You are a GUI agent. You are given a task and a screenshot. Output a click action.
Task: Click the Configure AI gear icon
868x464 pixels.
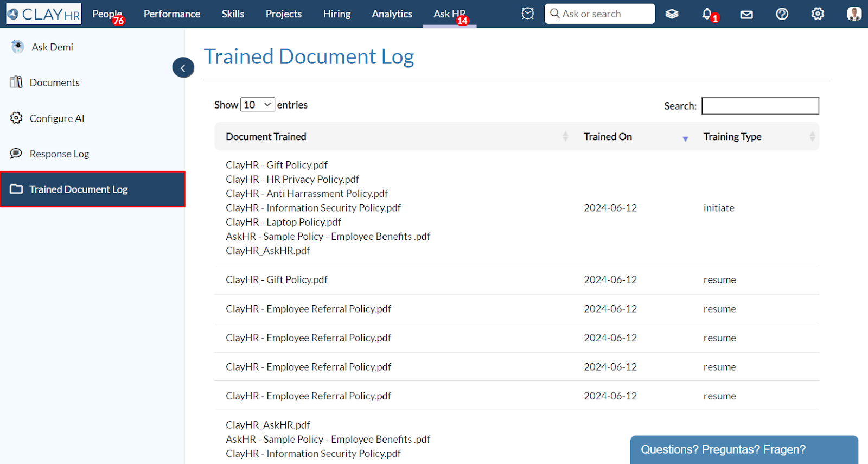click(16, 118)
